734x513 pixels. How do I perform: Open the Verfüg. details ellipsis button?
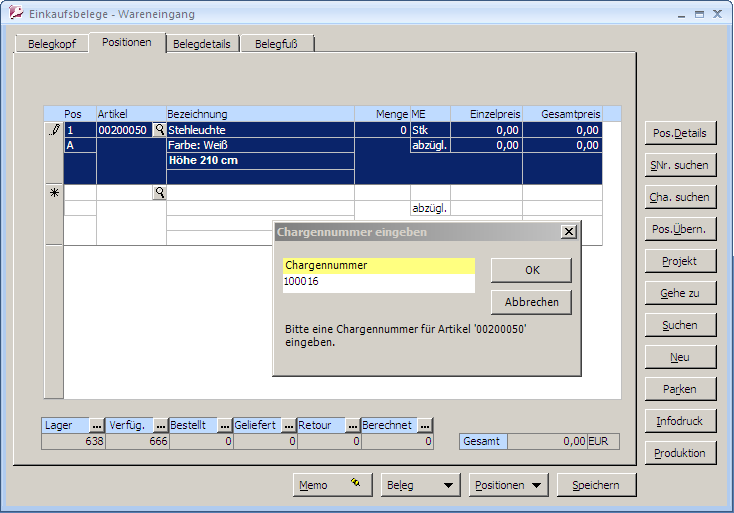pyautogui.click(x=160, y=425)
